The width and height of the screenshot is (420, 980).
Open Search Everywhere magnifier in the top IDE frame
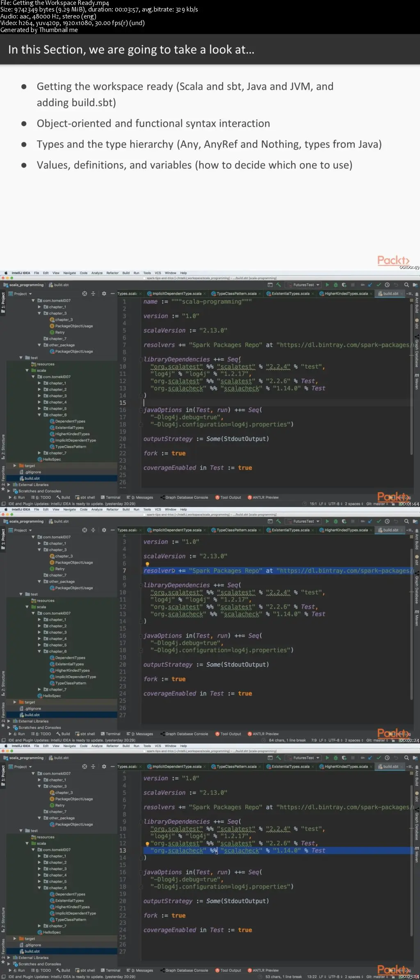pos(406,285)
